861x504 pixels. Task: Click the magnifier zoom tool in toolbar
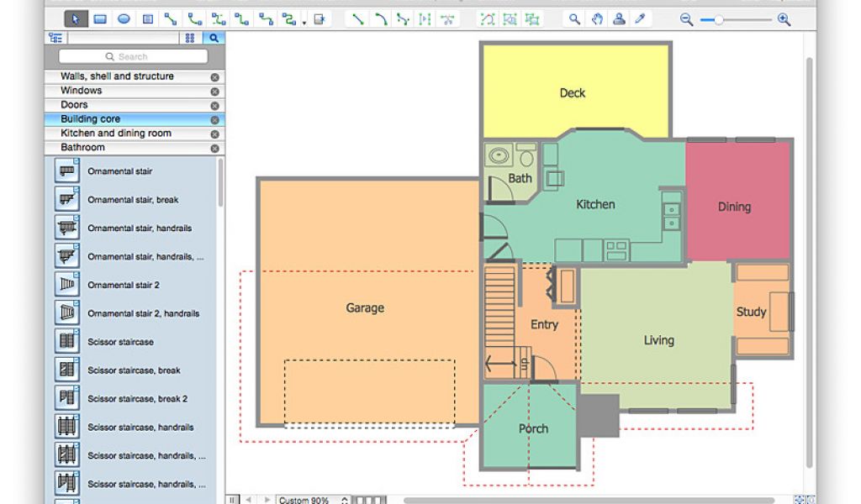[575, 19]
